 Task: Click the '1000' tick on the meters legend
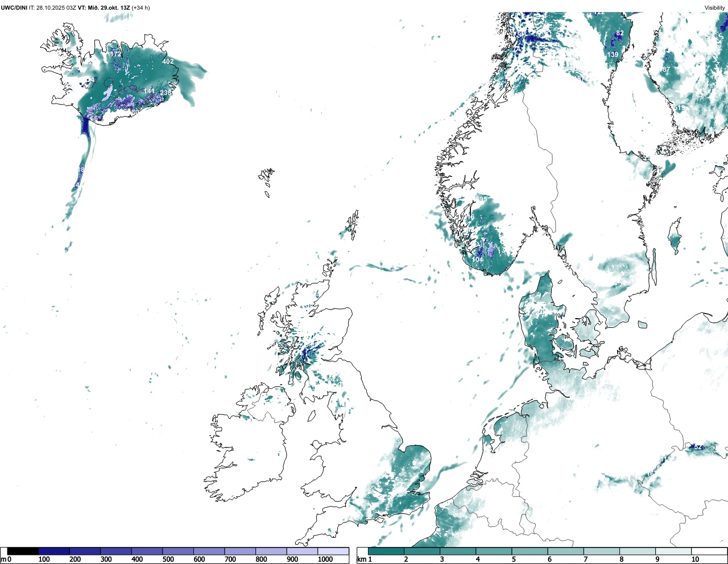(x=325, y=559)
